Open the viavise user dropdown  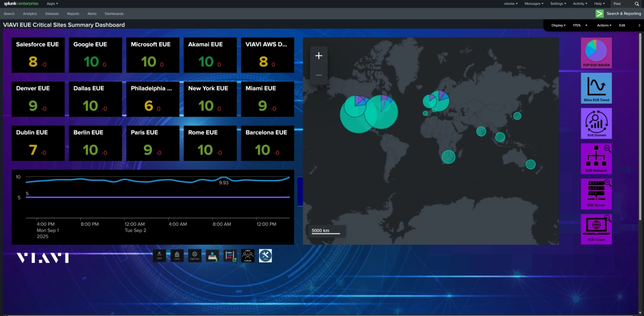click(511, 4)
